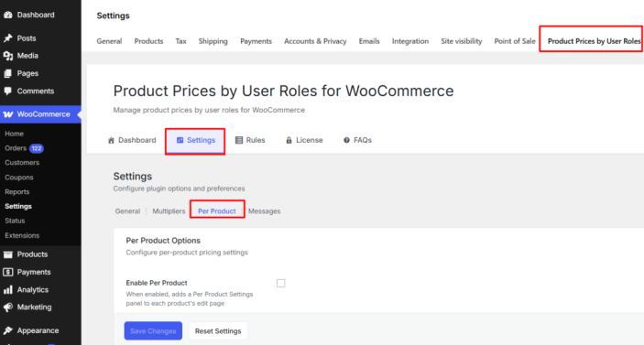Screen dimensions: 644x345
Task: Click the Enable Per Product label text
Action: tap(157, 283)
